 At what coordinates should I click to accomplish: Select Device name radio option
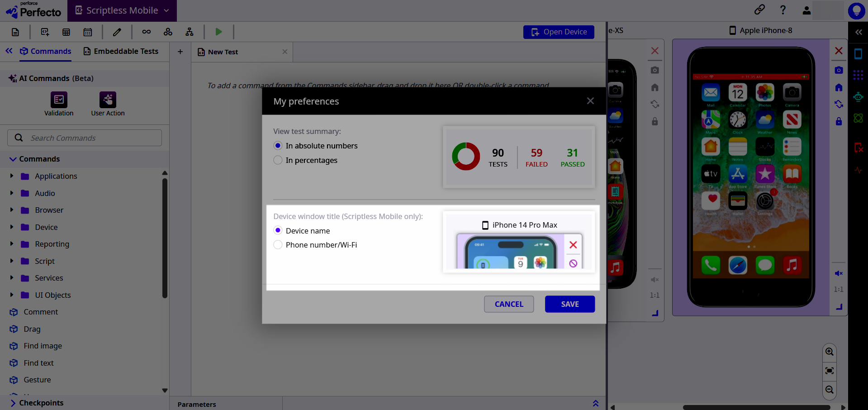[278, 230]
